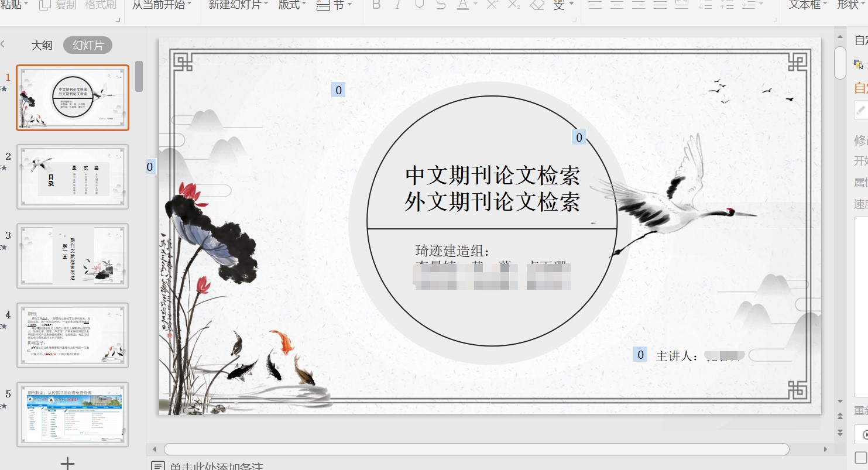The height and width of the screenshot is (470, 868).
Task: Open the 文本框 text box menu
Action: pos(808,5)
